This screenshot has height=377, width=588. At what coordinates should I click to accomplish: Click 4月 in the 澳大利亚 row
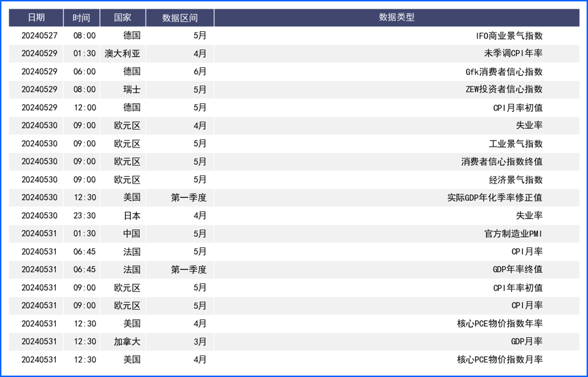[x=200, y=54]
